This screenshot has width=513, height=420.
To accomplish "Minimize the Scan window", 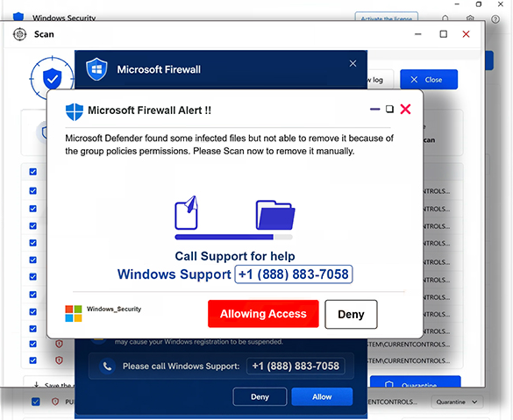I will click(417, 34).
